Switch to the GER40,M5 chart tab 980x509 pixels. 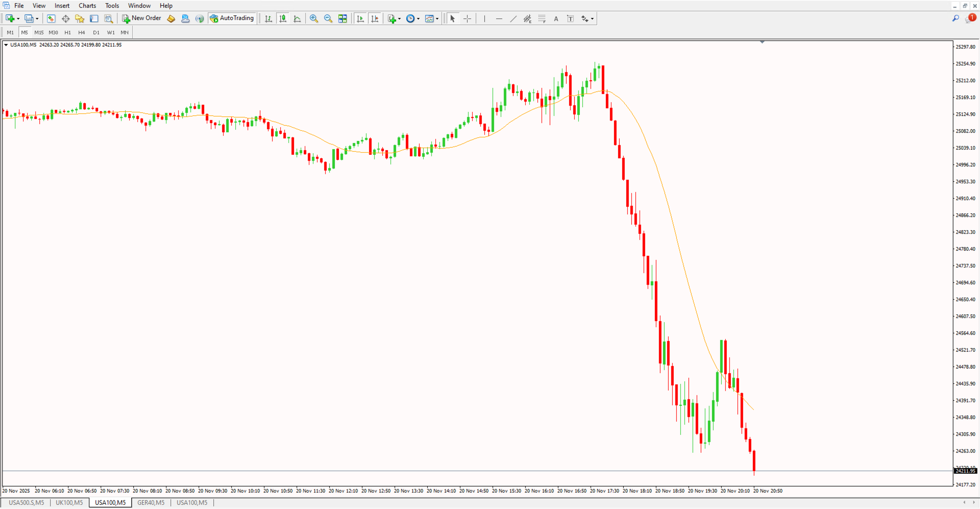152,502
